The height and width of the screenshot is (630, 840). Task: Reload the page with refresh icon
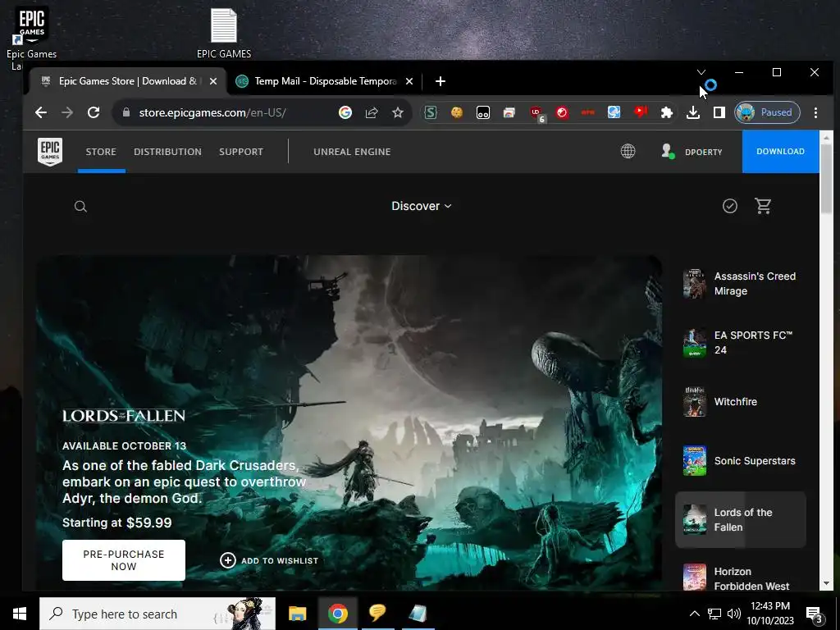(94, 112)
